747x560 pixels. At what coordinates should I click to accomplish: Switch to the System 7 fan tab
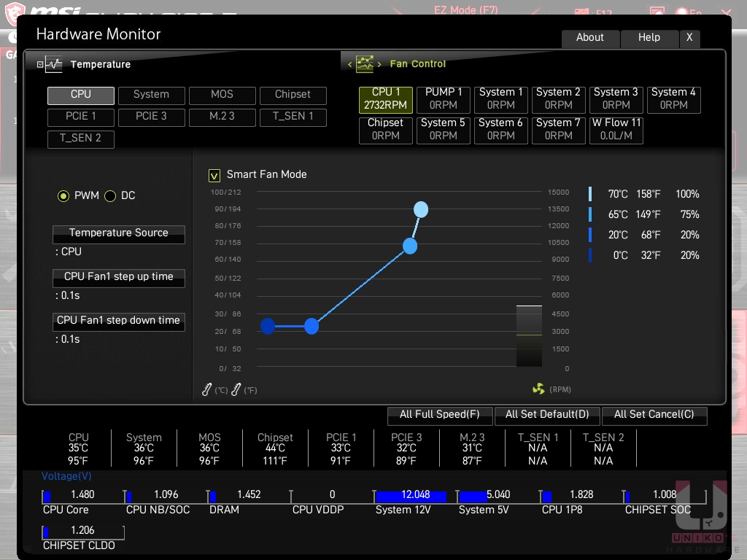tap(558, 131)
